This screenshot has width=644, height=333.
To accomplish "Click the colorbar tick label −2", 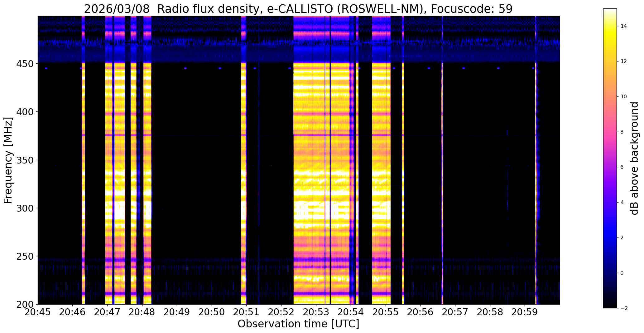I will tap(624, 308).
